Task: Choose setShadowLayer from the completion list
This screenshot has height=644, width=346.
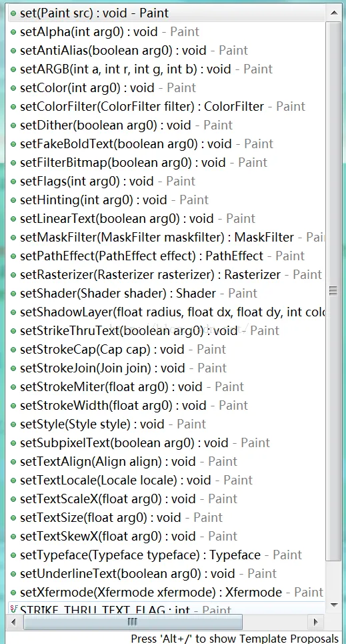Action: point(166,312)
